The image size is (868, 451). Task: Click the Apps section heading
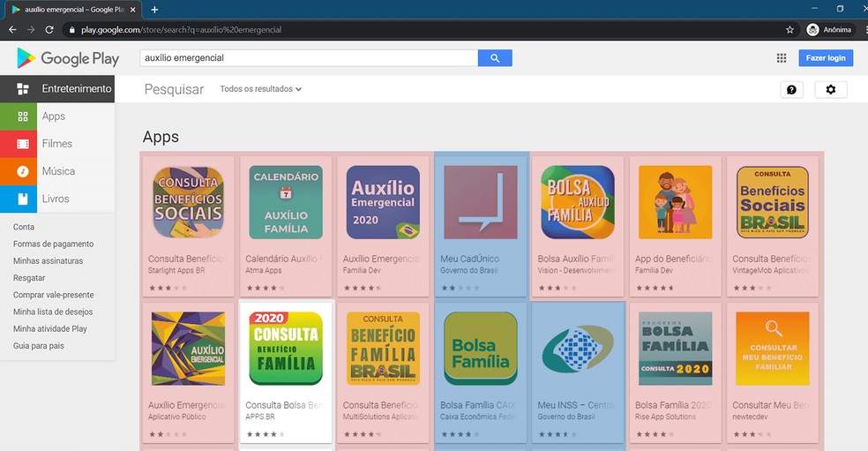click(161, 137)
